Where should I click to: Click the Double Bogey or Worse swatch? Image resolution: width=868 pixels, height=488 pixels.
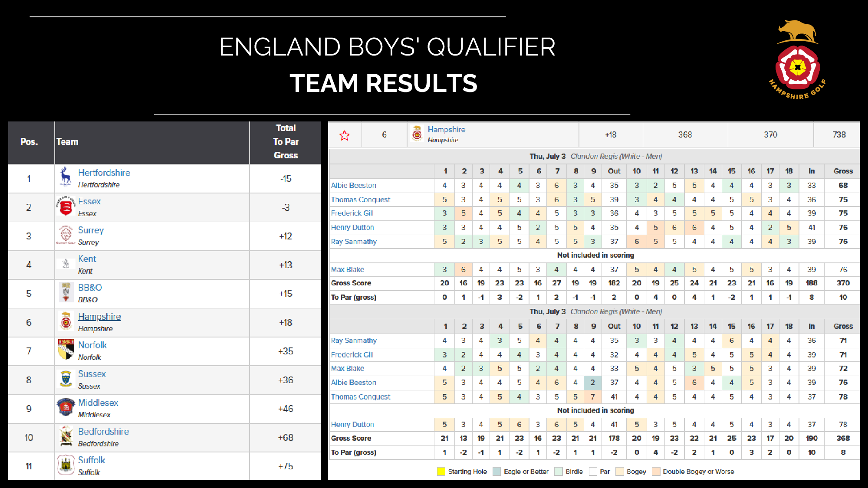click(x=656, y=472)
